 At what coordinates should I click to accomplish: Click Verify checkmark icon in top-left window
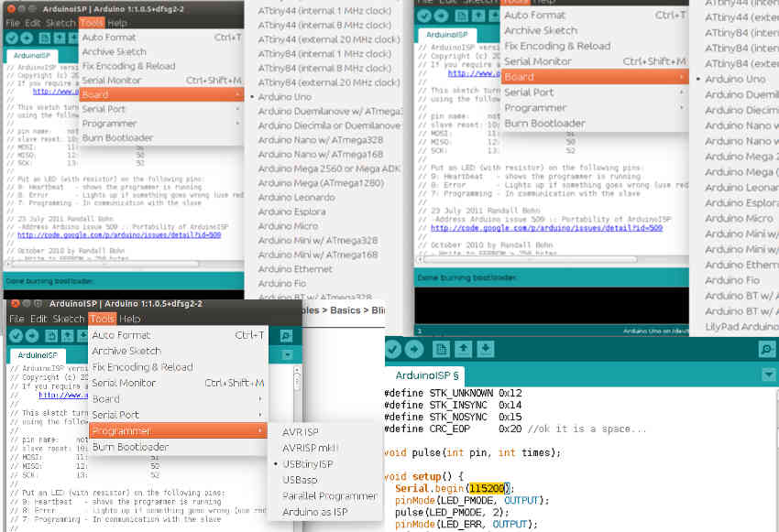tap(13, 38)
